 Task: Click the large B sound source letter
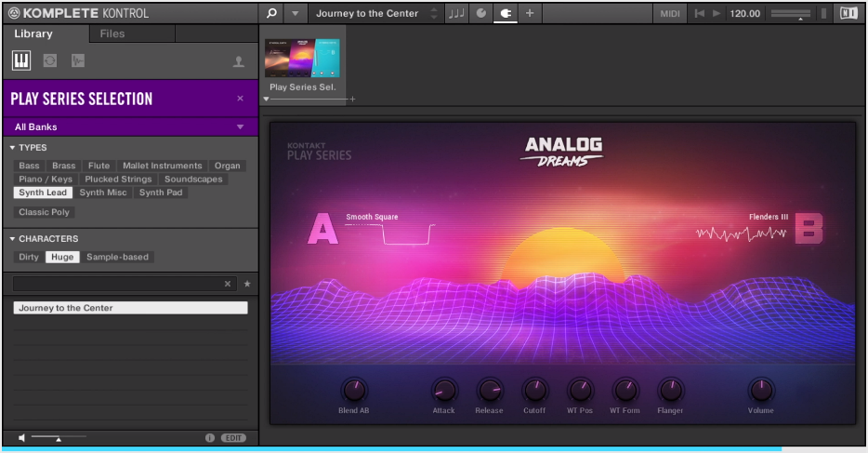[x=809, y=228]
